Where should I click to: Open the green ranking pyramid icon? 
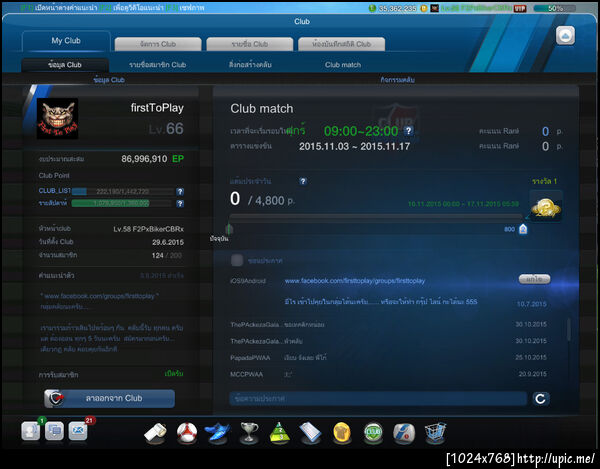pyautogui.click(x=280, y=433)
